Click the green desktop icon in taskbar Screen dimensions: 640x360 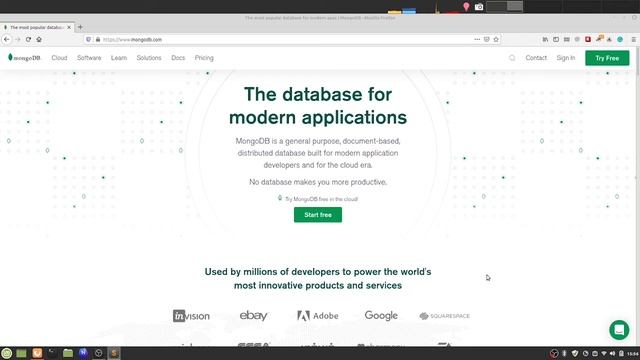[21, 353]
